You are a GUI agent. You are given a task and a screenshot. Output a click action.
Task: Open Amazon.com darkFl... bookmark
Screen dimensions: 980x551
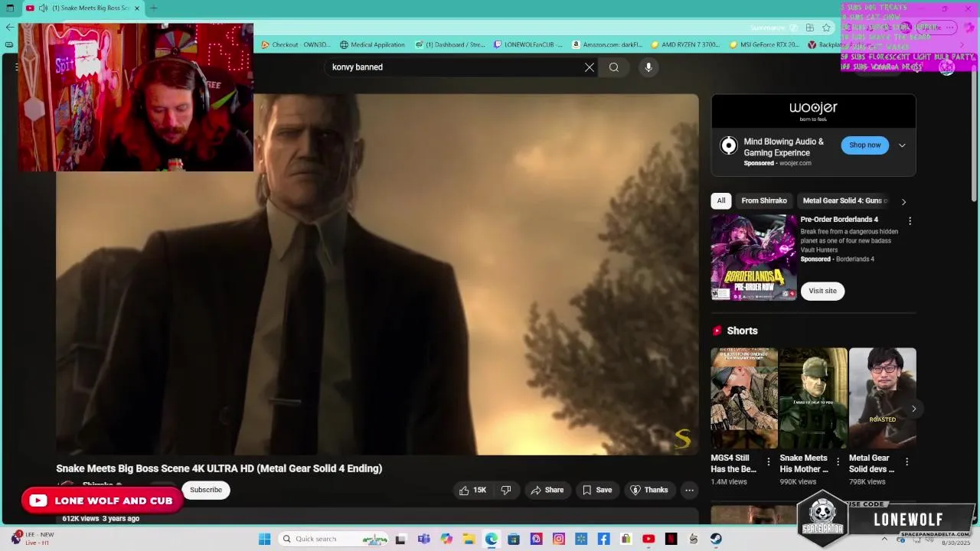(x=607, y=44)
